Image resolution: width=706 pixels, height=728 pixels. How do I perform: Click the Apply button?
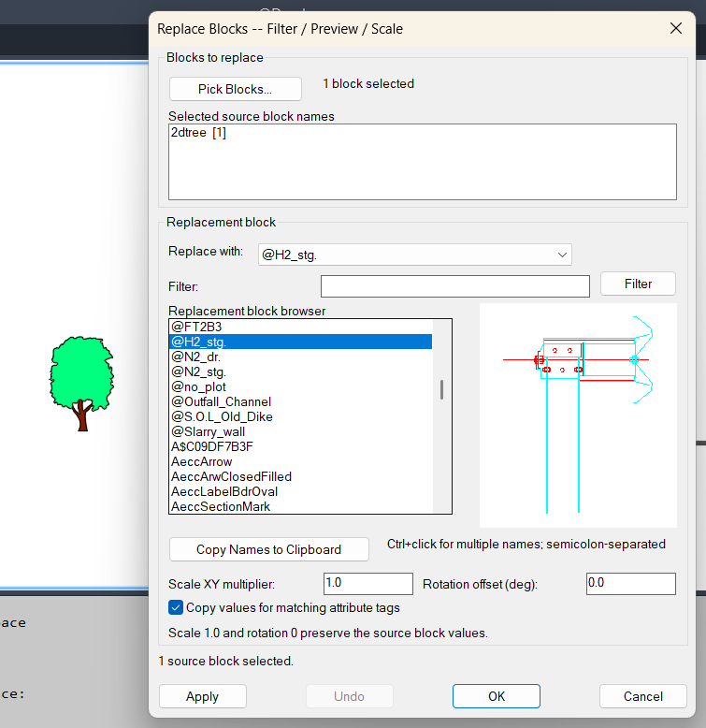coord(203,696)
